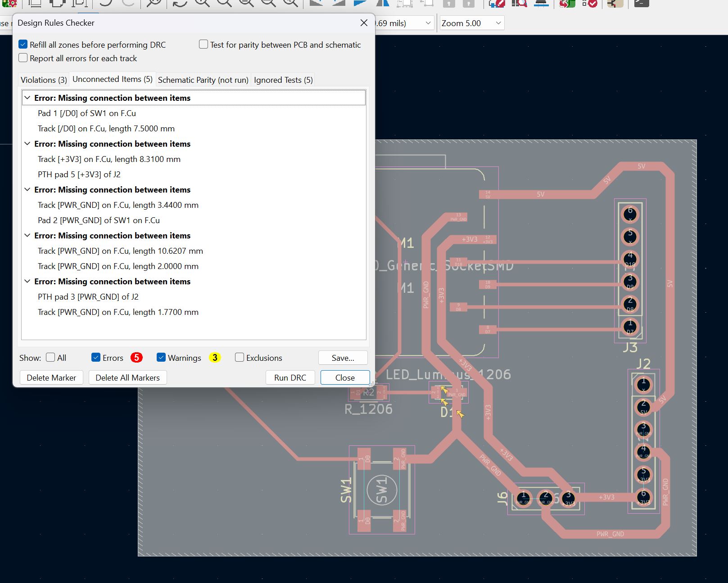Viewport: 728px width, 583px height.
Task: Enable Test for parity between PCB and schematic
Action: (x=203, y=45)
